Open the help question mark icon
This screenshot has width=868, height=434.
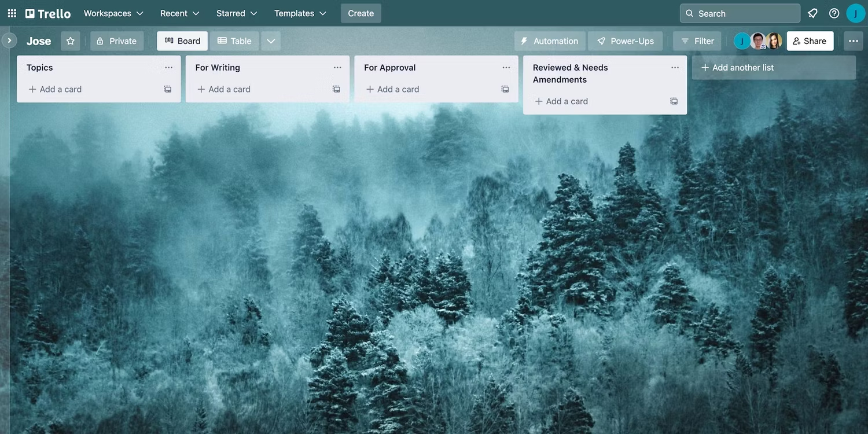833,13
